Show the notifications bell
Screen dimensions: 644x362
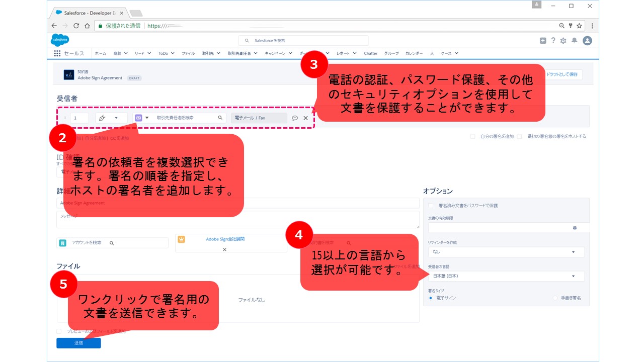coord(574,41)
